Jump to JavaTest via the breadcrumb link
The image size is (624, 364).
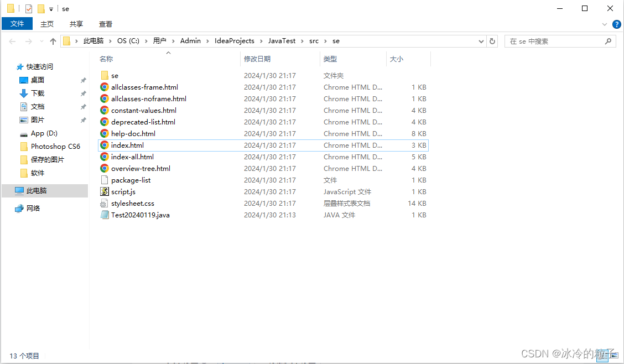pyautogui.click(x=282, y=41)
